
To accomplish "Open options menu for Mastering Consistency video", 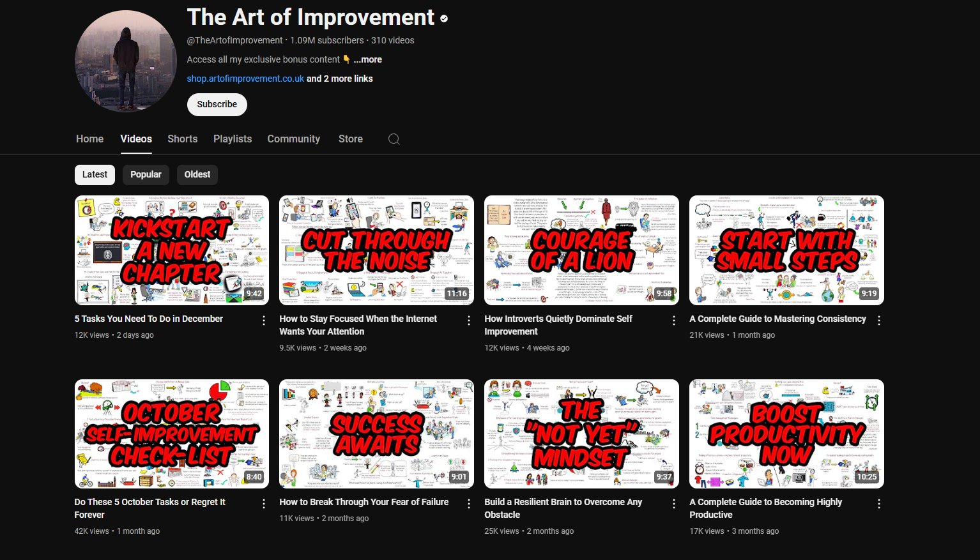I will coord(879,321).
